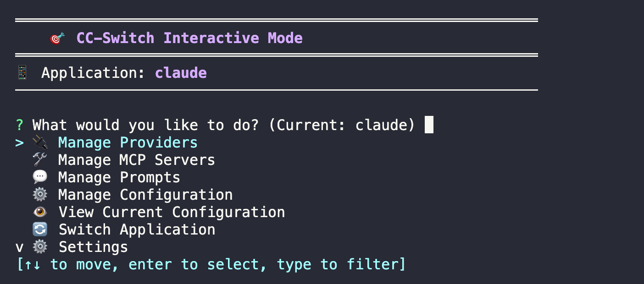Select View Current Configuration from the list
644x284 pixels.
[172, 212]
